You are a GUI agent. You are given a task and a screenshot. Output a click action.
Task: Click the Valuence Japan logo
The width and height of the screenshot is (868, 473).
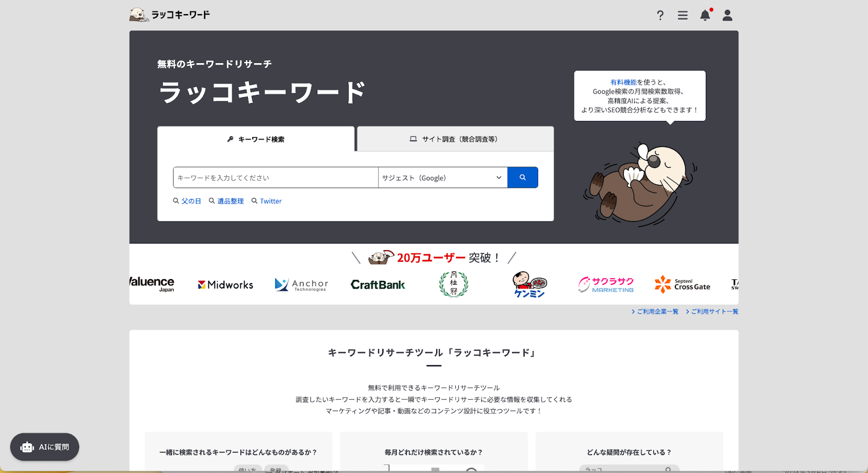[x=152, y=284]
